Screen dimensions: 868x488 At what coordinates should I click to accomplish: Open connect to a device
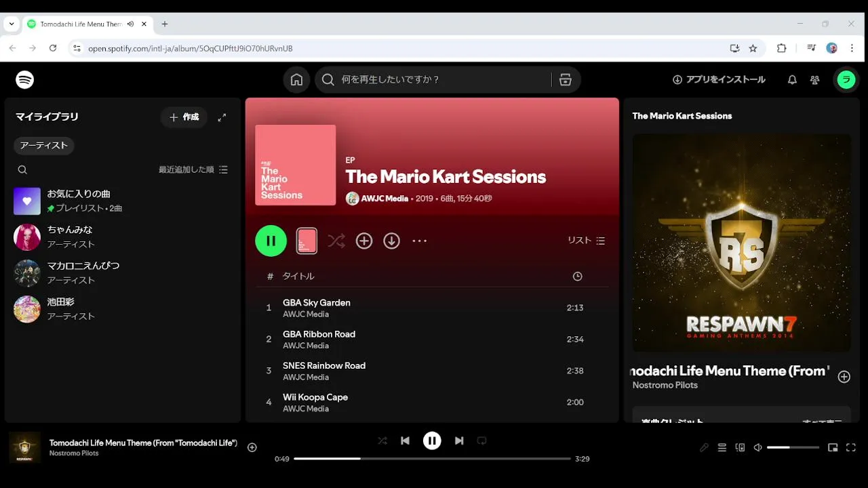740,447
